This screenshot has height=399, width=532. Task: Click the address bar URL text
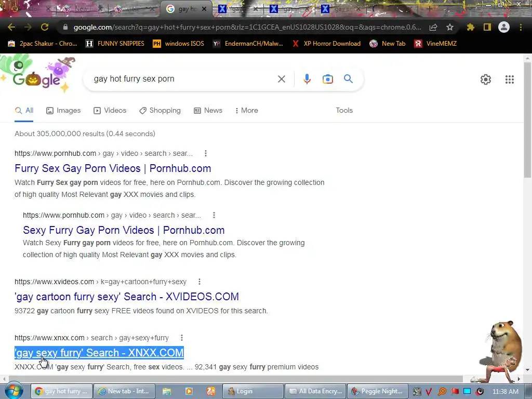[247, 27]
